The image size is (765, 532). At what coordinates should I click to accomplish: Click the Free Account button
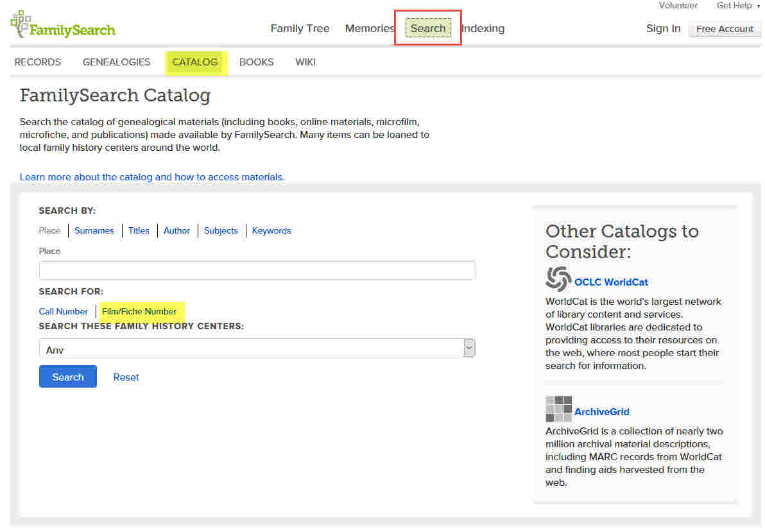pos(725,29)
